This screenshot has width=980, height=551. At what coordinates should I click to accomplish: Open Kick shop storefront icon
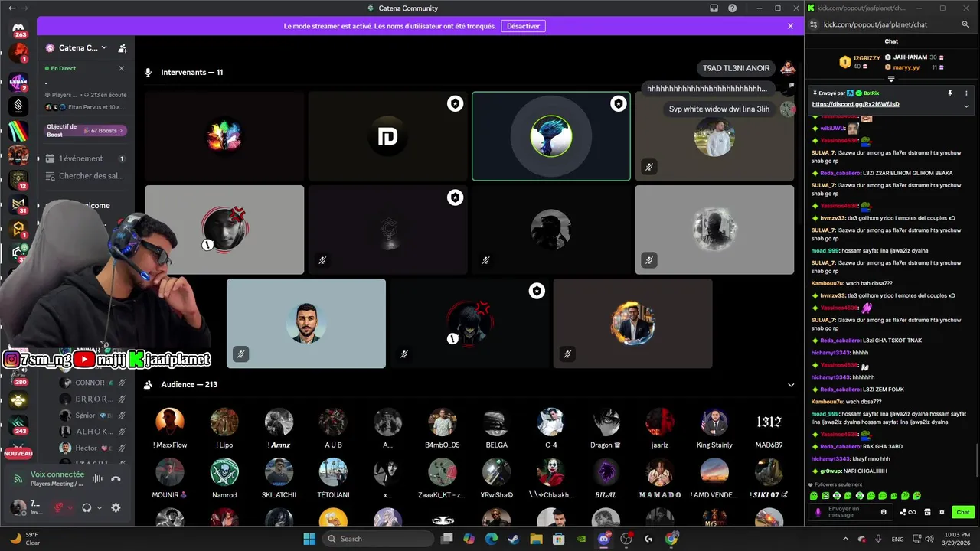927,512
